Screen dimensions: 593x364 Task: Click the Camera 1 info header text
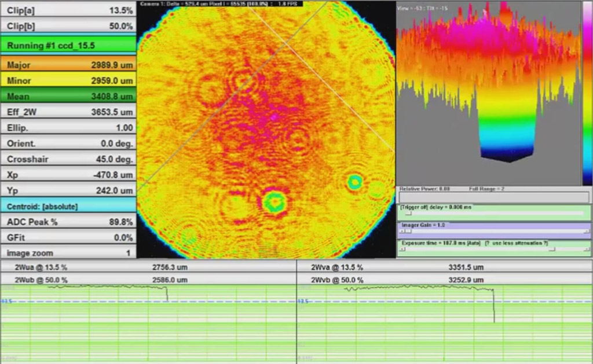pos(218,4)
